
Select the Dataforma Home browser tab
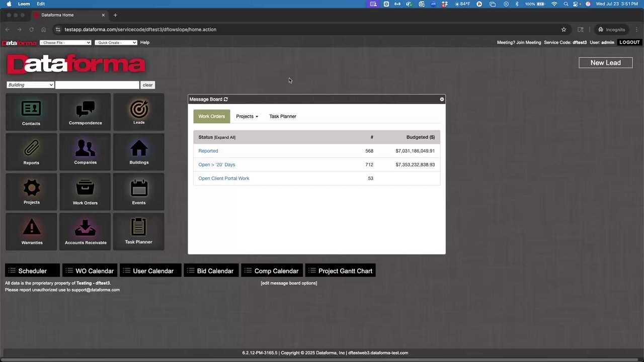point(69,15)
